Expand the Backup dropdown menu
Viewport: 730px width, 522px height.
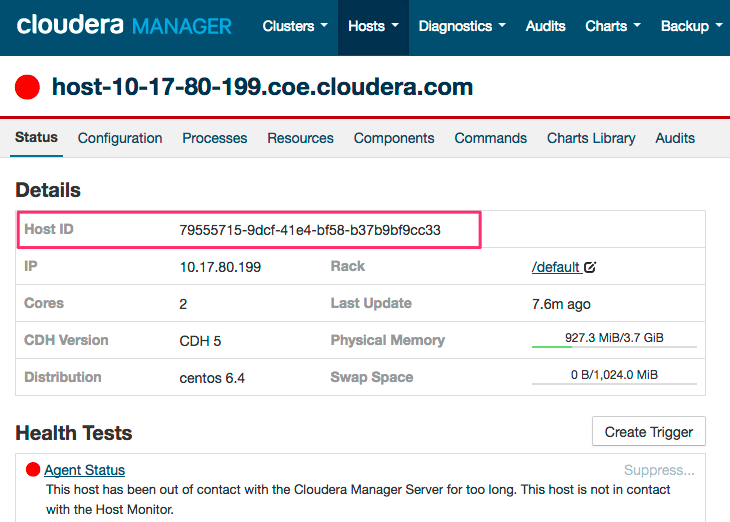[x=691, y=26]
